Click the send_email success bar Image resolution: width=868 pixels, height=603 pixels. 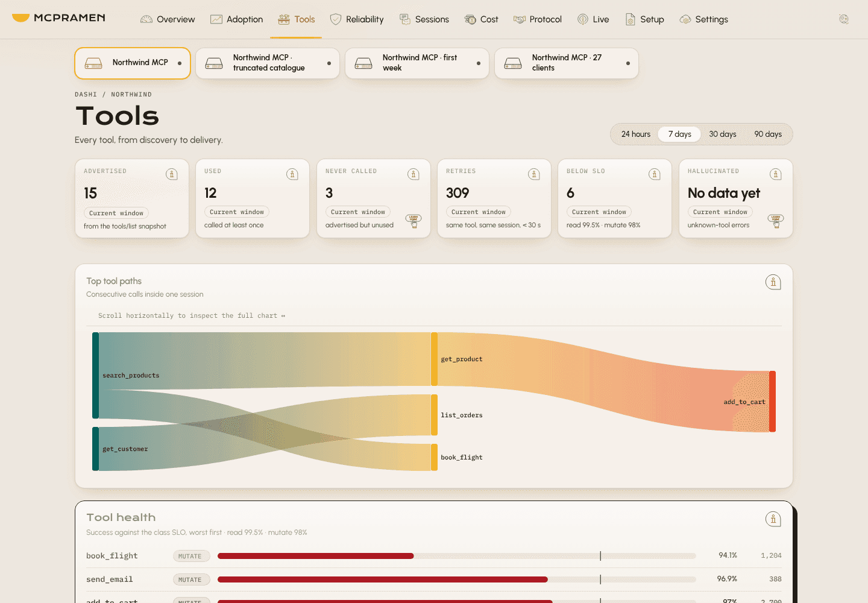tap(456, 579)
